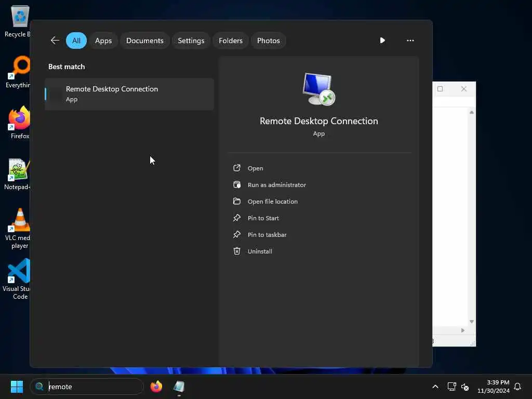Select the Recycle Bin desktop icon
This screenshot has width=532, height=399.
19,21
